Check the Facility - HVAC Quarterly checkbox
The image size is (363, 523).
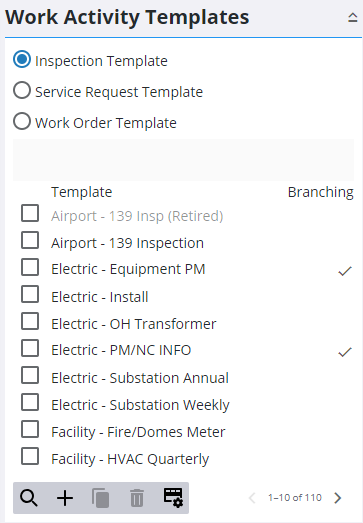pos(30,456)
